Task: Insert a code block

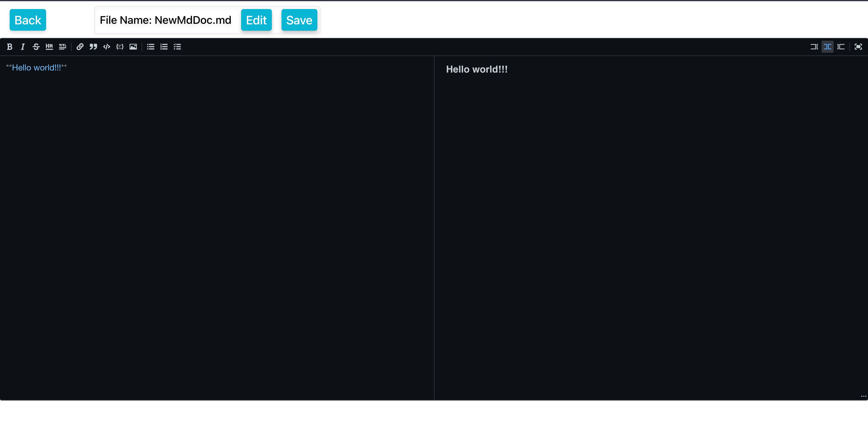Action: (x=120, y=47)
